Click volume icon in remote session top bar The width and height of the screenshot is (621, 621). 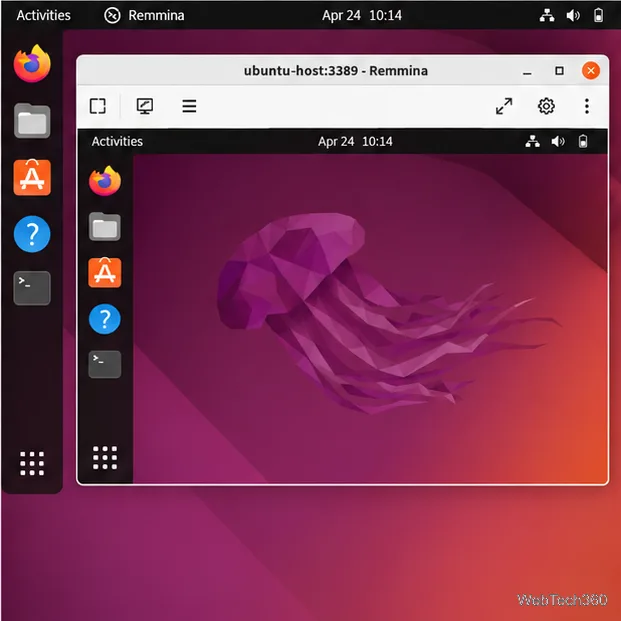click(x=558, y=141)
